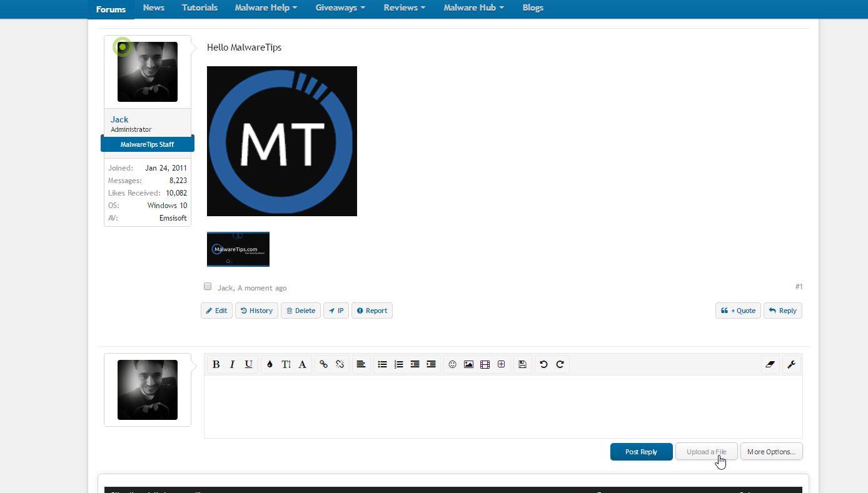Open the MalwareTips.com attachment thumbnail
The height and width of the screenshot is (493, 868).
coord(238,249)
